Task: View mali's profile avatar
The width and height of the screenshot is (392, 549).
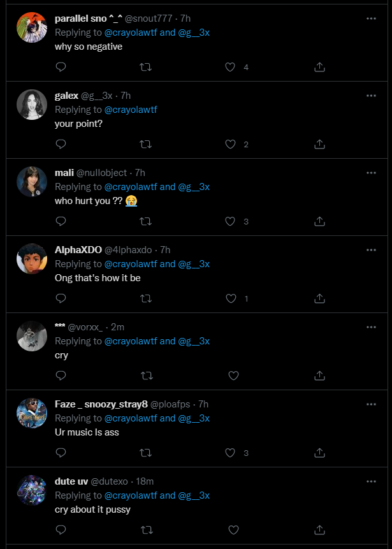Action: 32,182
